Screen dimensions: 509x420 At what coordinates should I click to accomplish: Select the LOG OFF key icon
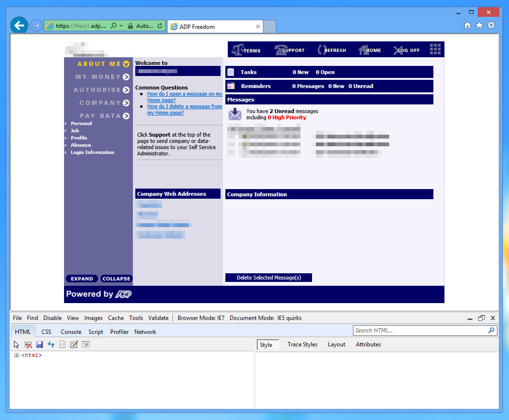(x=396, y=49)
